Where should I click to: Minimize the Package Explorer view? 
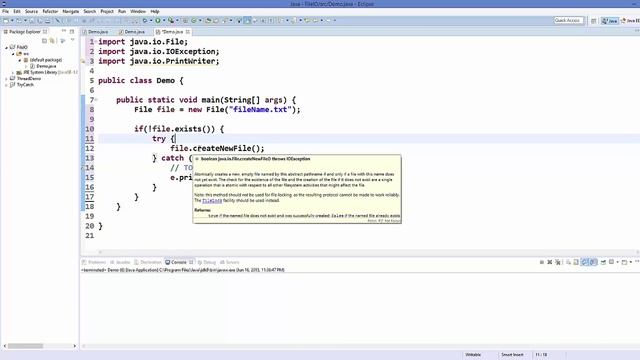click(x=64, y=31)
